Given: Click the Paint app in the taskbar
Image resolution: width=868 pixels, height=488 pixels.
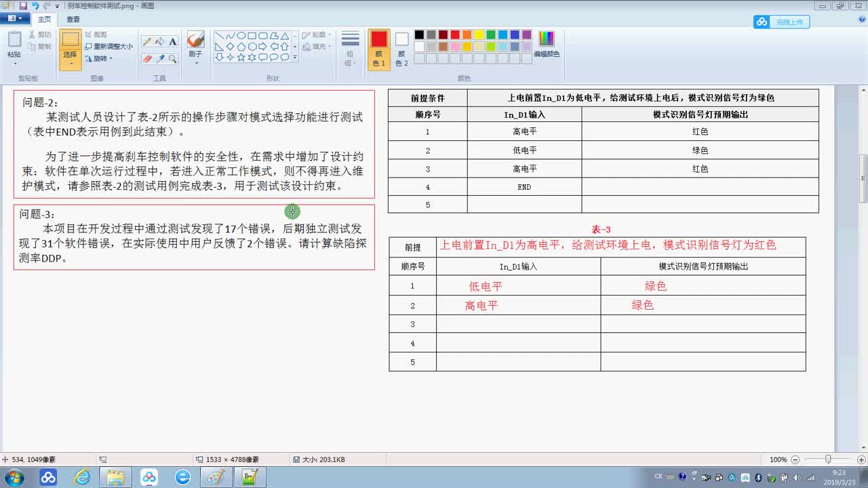Looking at the screenshot, I should 216,477.
